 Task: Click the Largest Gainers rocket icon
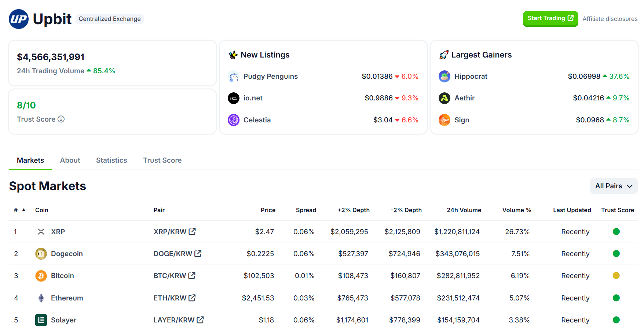pyautogui.click(x=444, y=55)
